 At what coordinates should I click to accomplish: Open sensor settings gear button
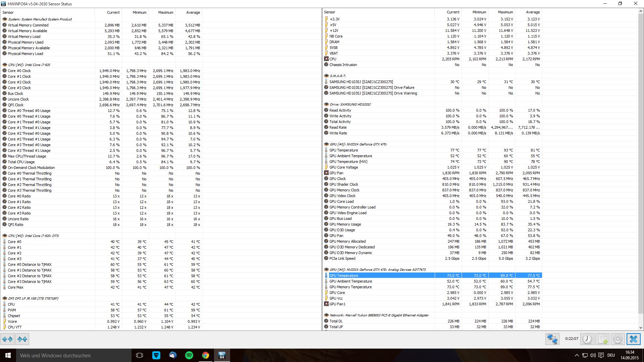coord(618,339)
